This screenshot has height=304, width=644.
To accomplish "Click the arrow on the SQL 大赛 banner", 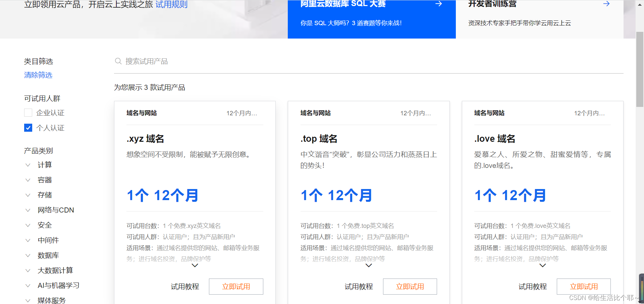I will click(438, 4).
